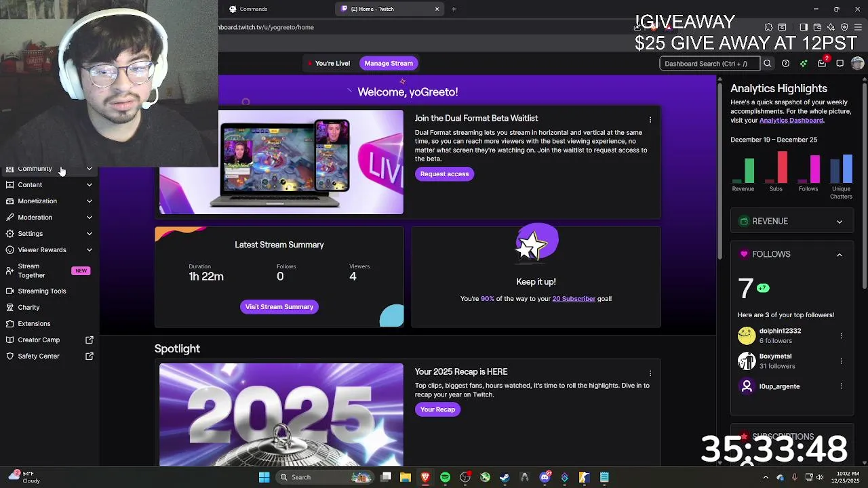Open Spotify from the taskbar
Image resolution: width=868 pixels, height=488 pixels.
pos(445,477)
